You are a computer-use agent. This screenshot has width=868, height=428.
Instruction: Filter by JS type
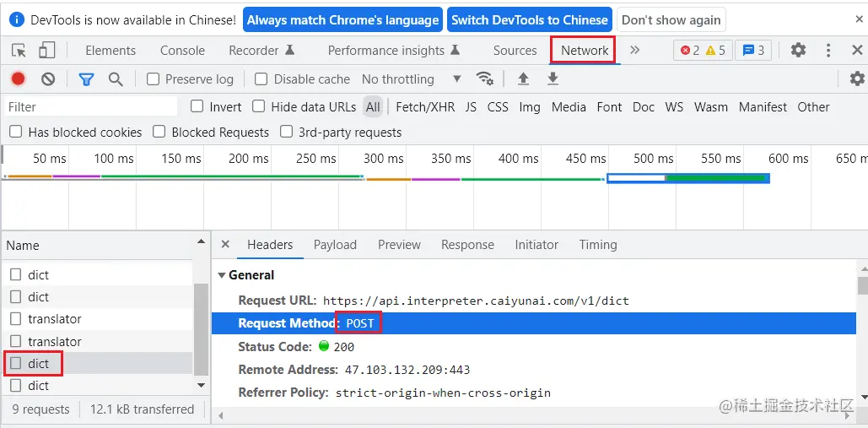471,107
